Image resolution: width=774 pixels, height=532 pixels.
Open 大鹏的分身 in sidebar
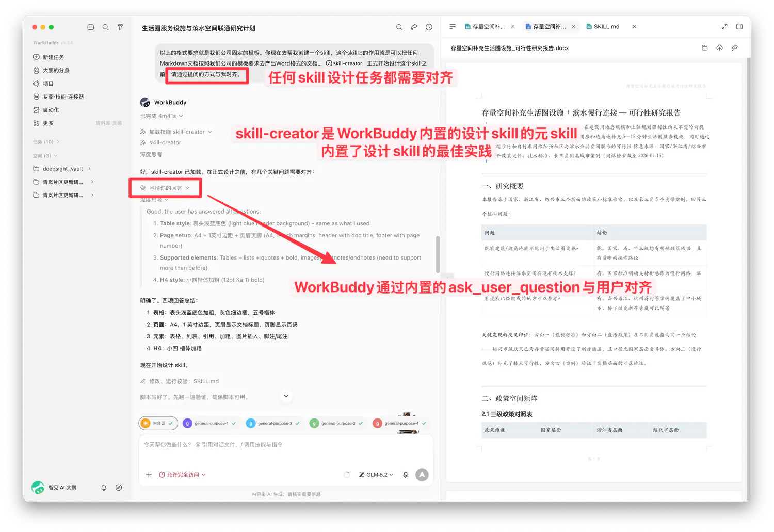tap(51, 70)
